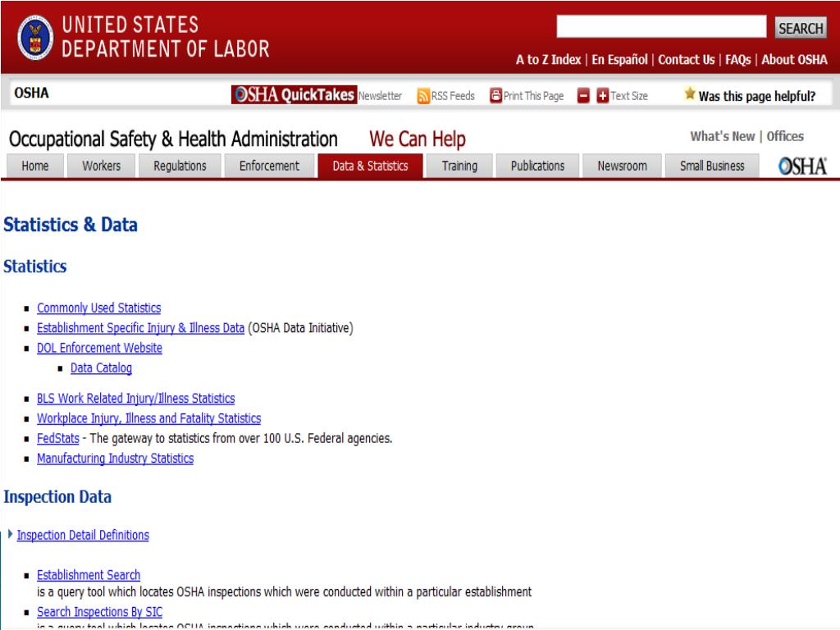Expand Inspection Detail Definitions arrow

pos(10,534)
